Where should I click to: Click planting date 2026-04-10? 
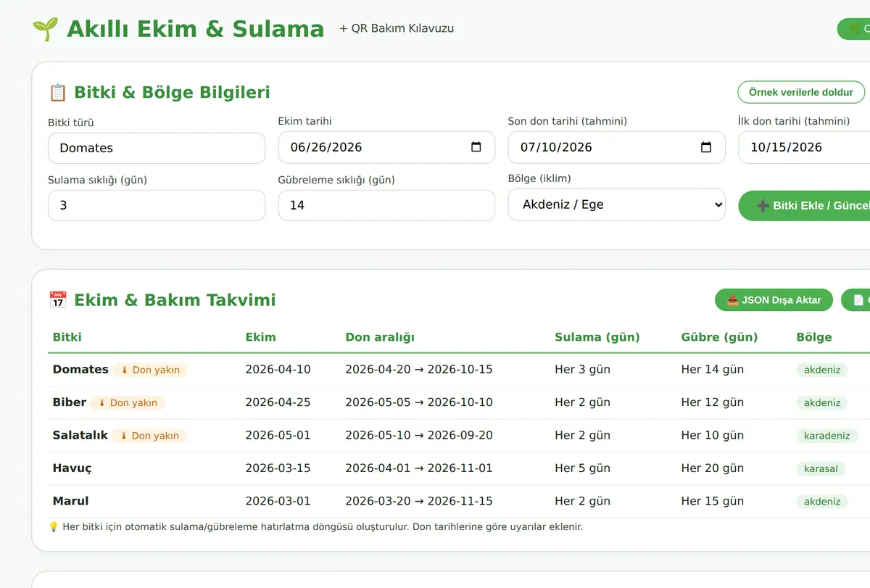click(278, 370)
